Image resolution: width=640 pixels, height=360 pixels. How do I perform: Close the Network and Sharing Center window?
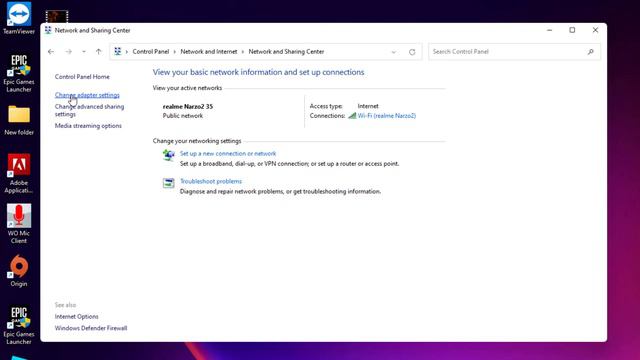595,30
